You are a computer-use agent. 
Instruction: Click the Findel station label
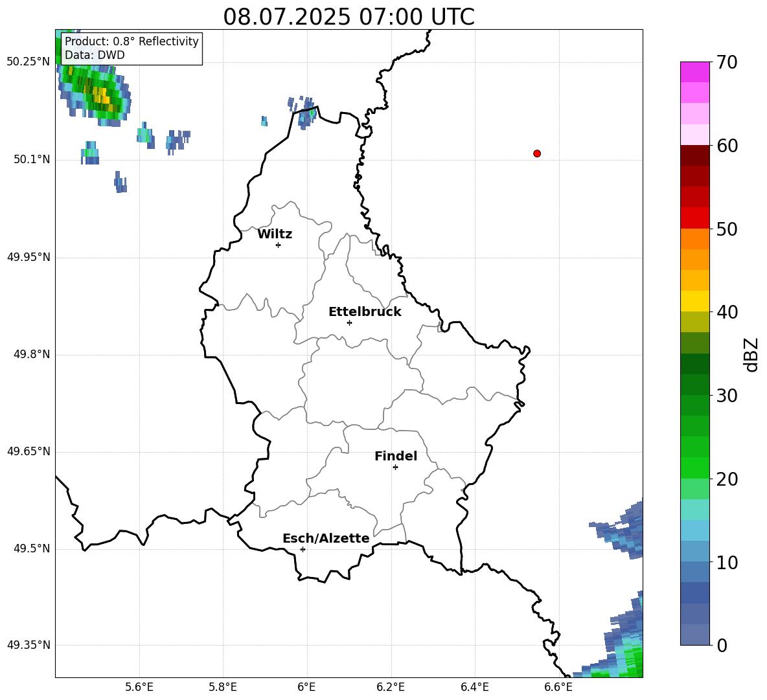click(x=396, y=456)
